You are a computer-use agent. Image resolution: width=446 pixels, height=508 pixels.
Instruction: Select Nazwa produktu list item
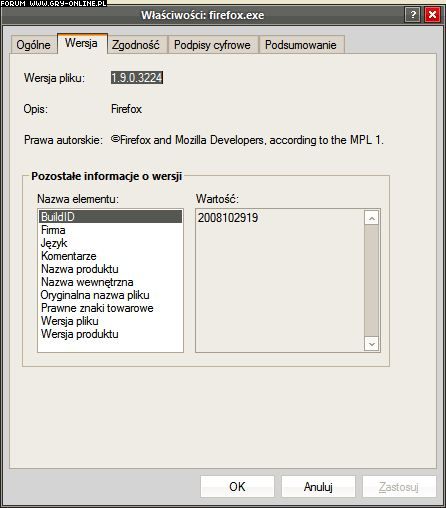pos(110,269)
